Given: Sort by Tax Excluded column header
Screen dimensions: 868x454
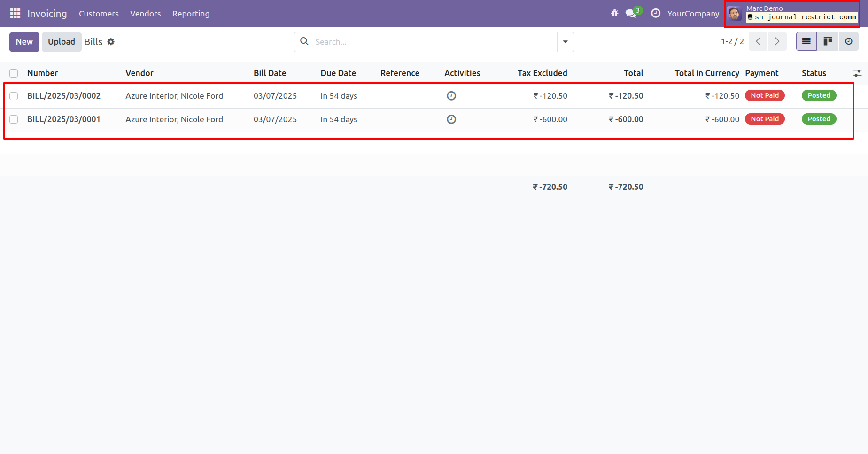Looking at the screenshot, I should point(542,73).
